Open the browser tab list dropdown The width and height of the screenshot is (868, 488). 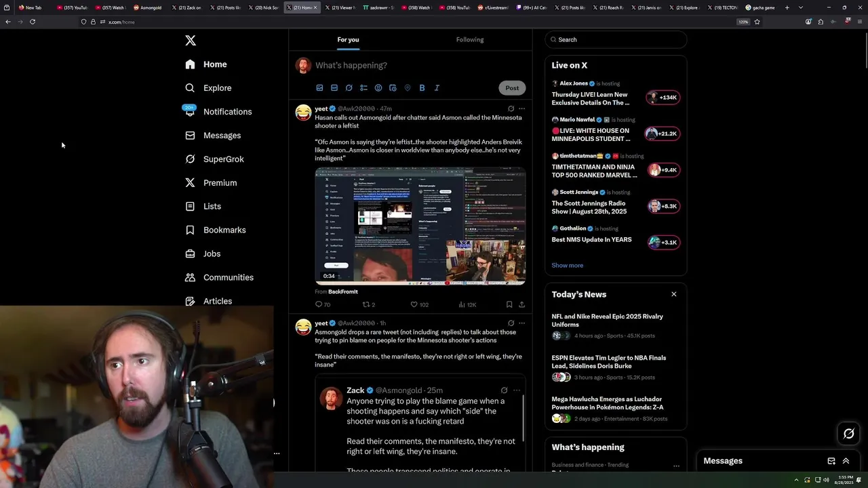click(801, 7)
